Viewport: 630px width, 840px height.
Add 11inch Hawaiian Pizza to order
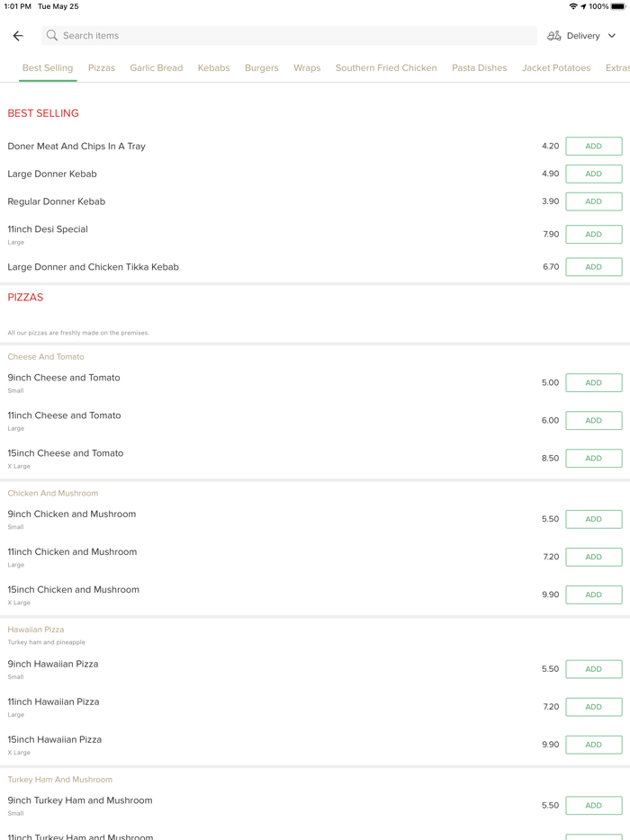tap(593, 707)
